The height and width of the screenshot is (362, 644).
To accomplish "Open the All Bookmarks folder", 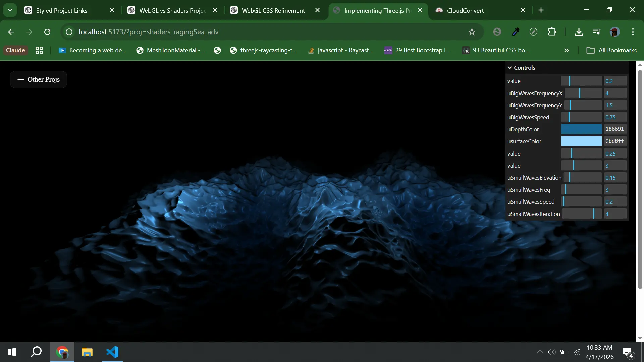I will (x=611, y=50).
